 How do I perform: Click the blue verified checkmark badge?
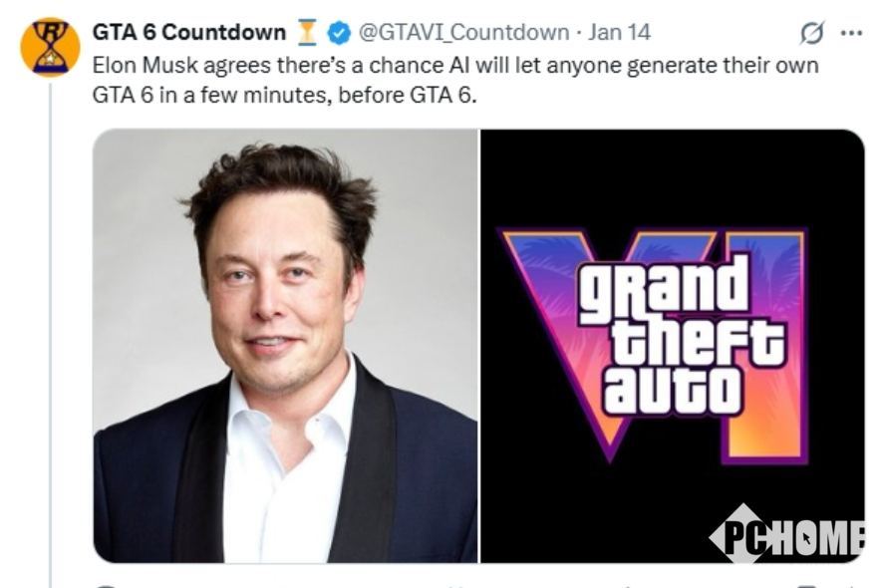pyautogui.click(x=339, y=33)
